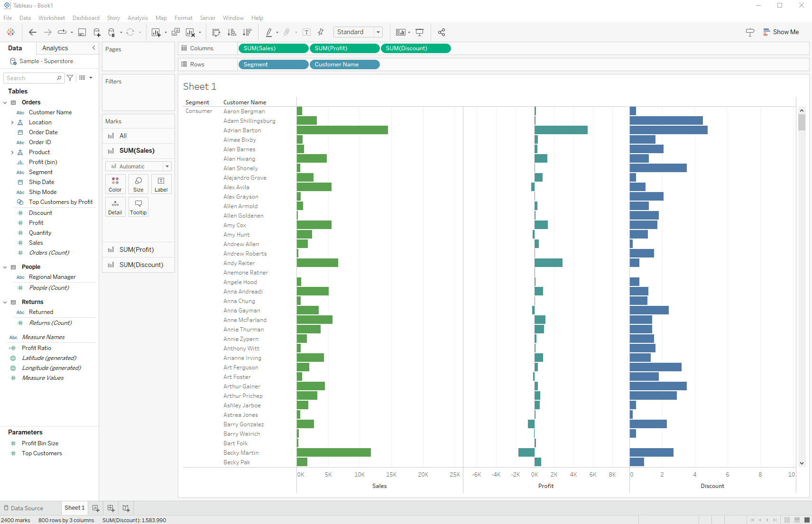Open the Color marks button
The height and width of the screenshot is (524, 812).
(115, 184)
